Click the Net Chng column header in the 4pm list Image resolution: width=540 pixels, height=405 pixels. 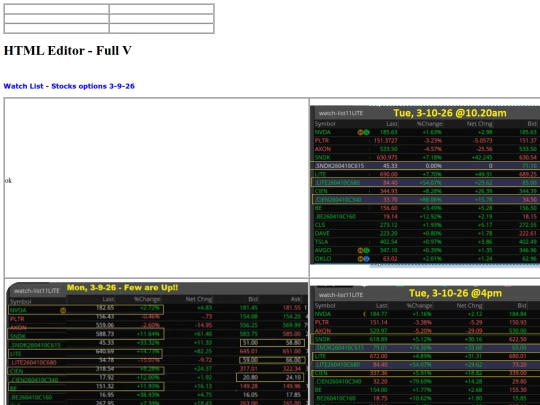(x=469, y=305)
